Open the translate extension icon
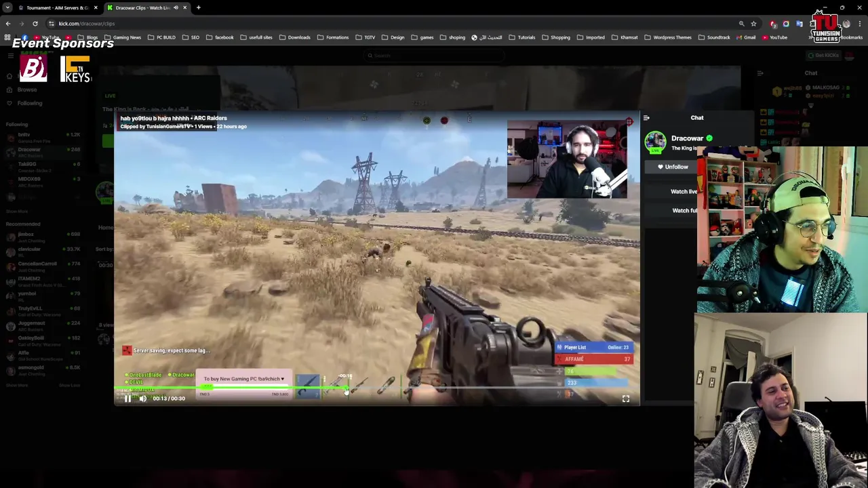 [x=799, y=24]
